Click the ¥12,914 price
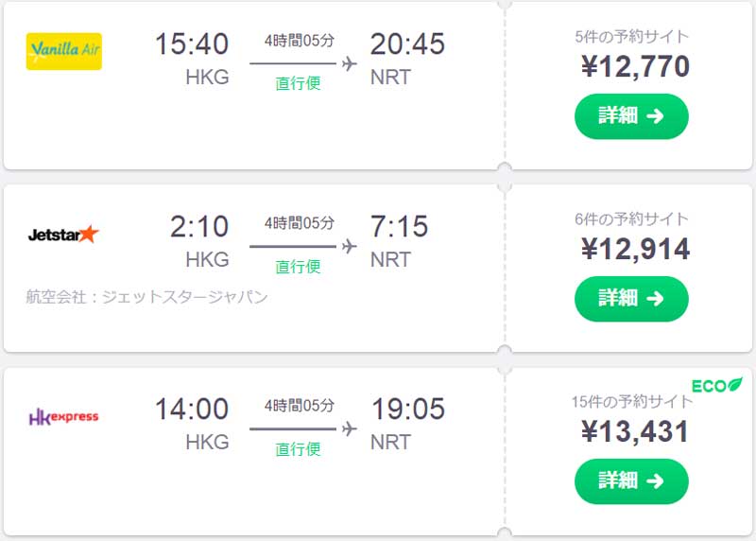 (635, 249)
